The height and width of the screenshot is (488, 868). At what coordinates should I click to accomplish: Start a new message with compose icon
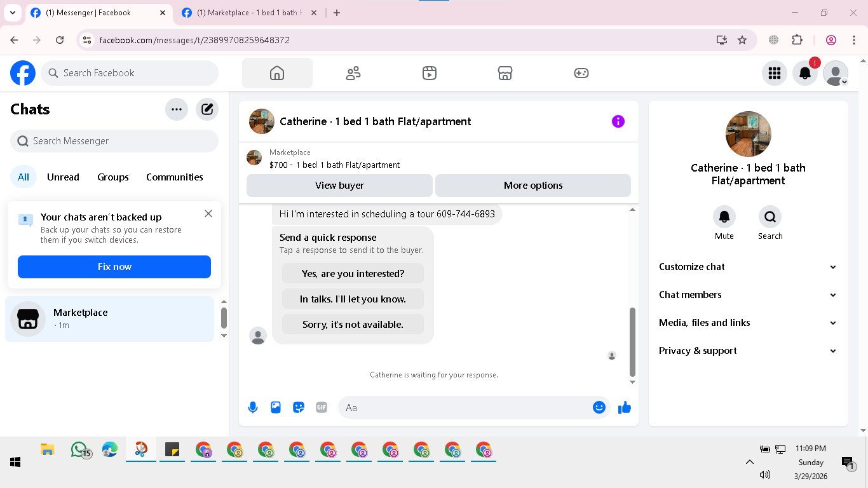(207, 109)
